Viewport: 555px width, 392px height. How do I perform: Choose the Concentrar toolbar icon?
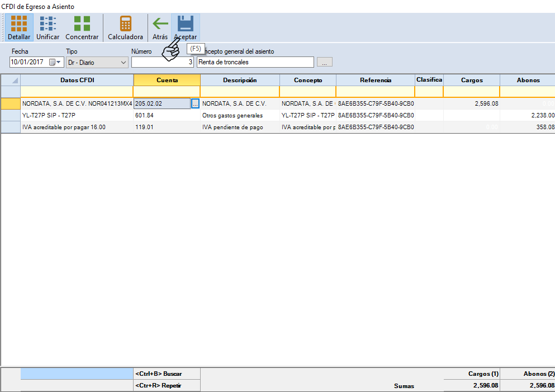click(x=82, y=27)
